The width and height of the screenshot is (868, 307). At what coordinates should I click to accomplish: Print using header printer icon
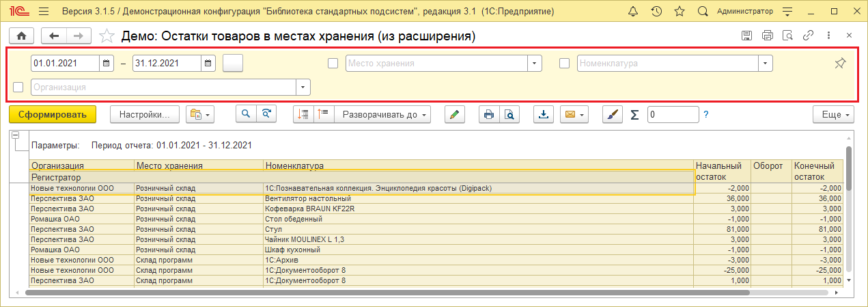tap(768, 36)
